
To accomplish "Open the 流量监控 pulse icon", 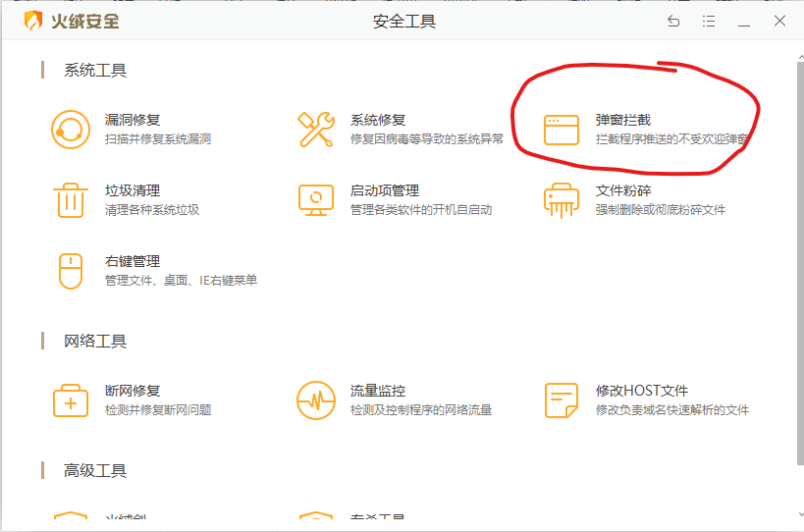I will (316, 400).
